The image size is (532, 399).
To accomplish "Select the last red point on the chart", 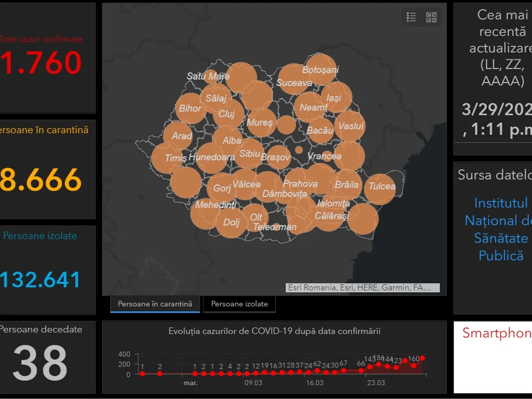I will pyautogui.click(x=422, y=358).
